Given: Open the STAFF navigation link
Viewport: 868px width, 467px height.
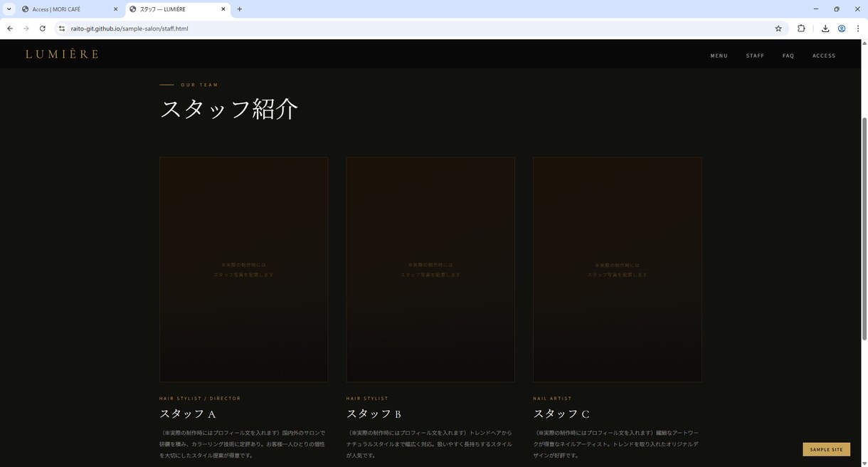Looking at the screenshot, I should click(755, 56).
